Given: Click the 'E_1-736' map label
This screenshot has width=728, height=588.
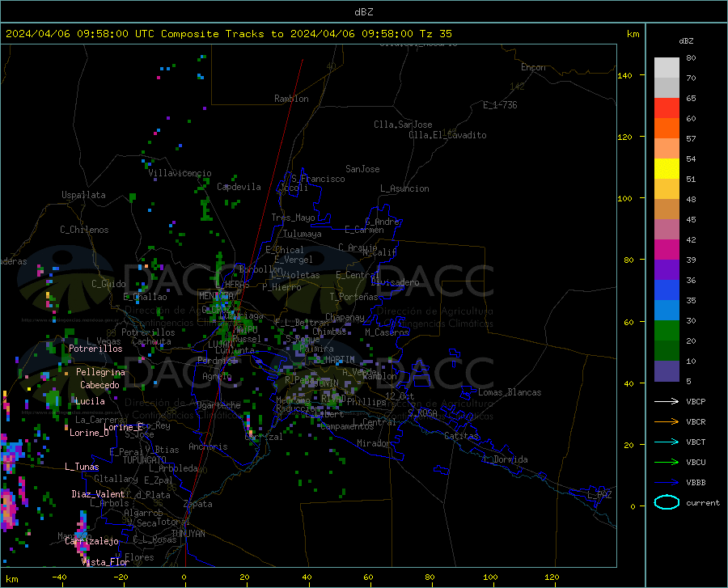Looking at the screenshot, I should 500,105.
